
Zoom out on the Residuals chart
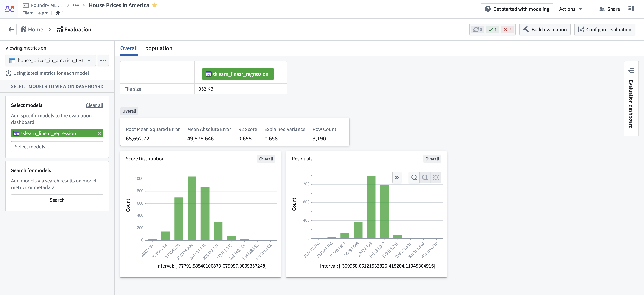point(425,178)
